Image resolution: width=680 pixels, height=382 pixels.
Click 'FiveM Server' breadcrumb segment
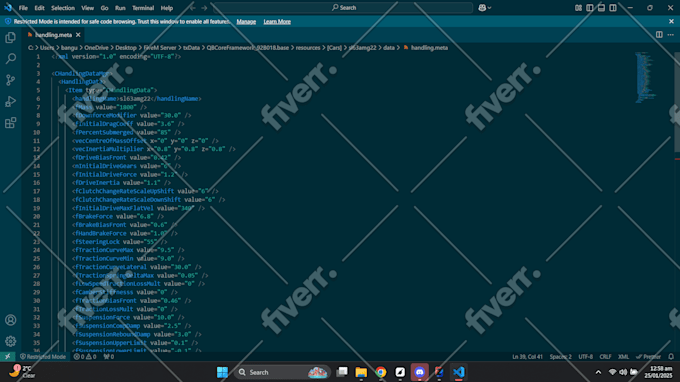click(x=160, y=48)
